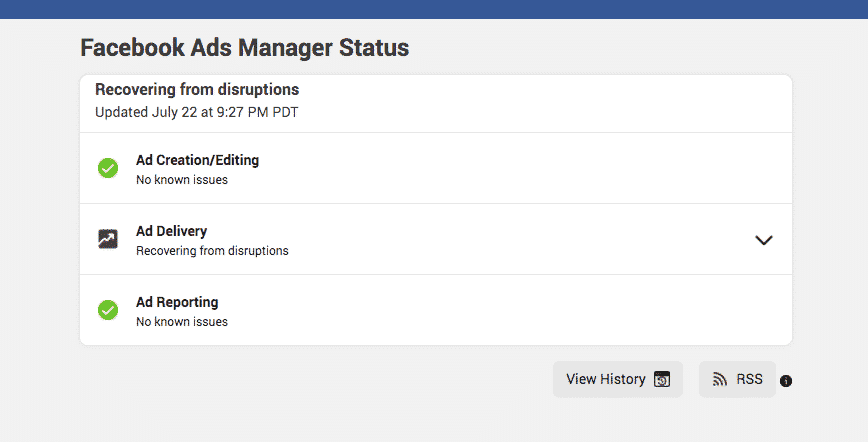
Task: Click the Updated July 22 timestamp
Action: tap(196, 112)
